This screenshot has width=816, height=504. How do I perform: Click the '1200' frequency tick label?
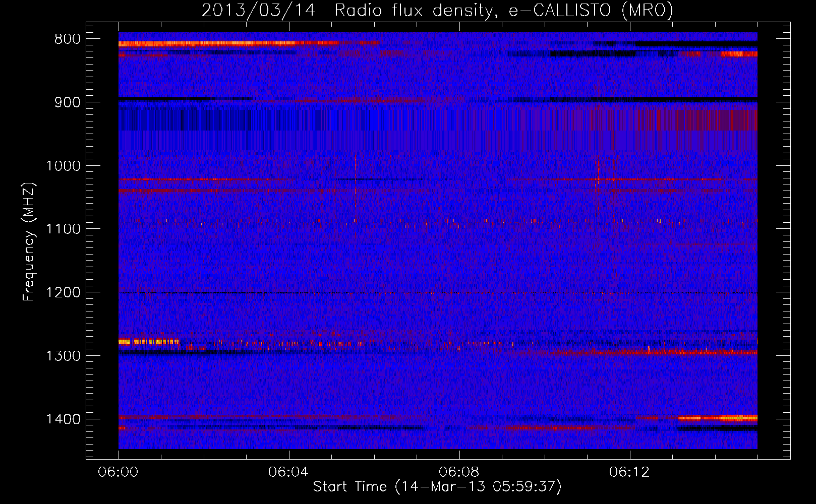tap(63, 293)
